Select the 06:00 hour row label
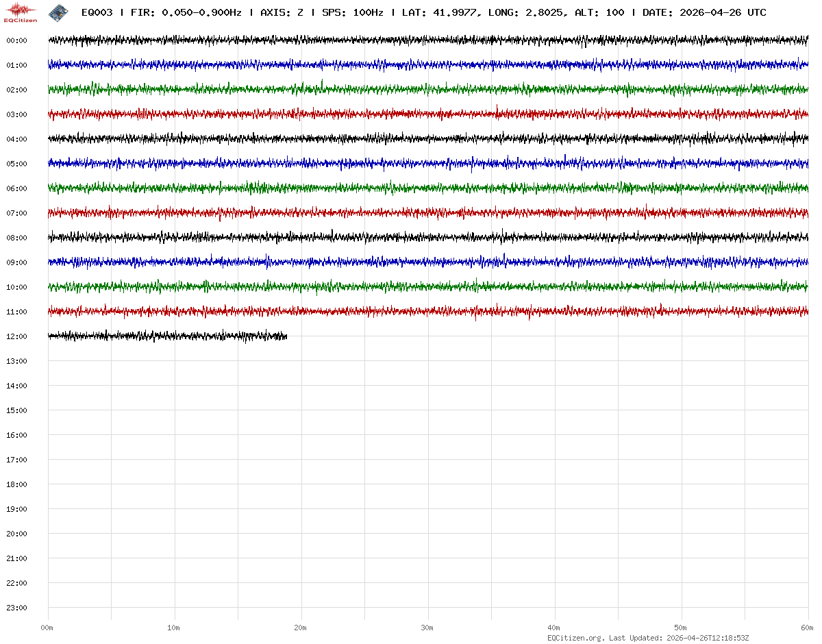822x644 pixels. point(16,188)
